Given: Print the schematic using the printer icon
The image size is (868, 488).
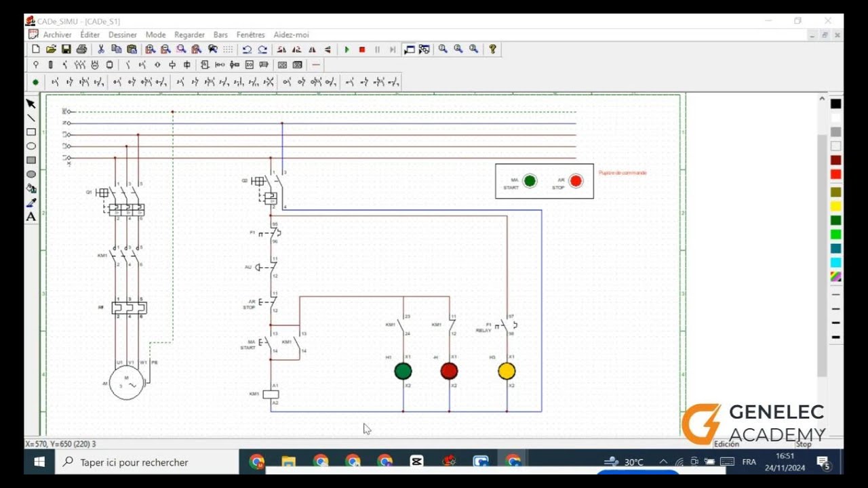Looking at the screenshot, I should click(x=81, y=49).
